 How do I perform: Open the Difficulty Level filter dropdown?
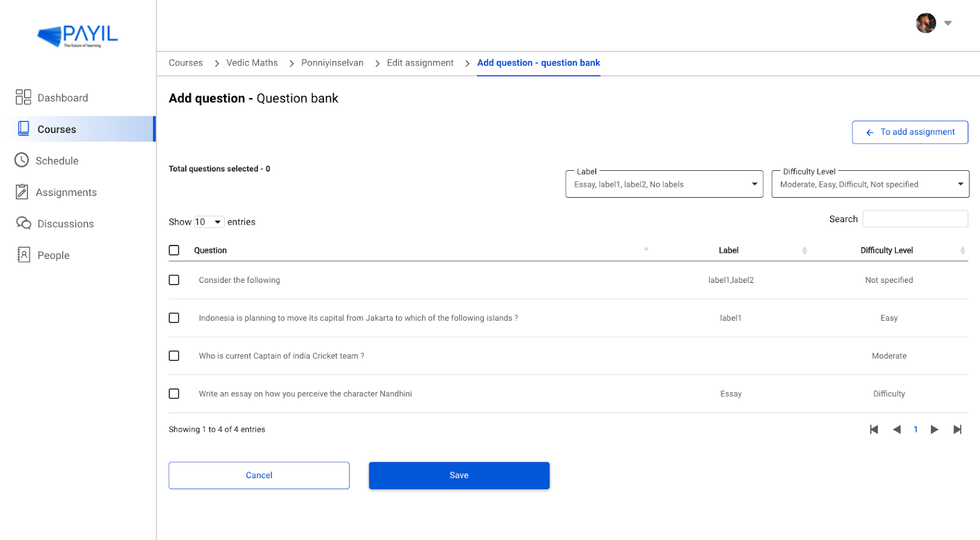(870, 184)
